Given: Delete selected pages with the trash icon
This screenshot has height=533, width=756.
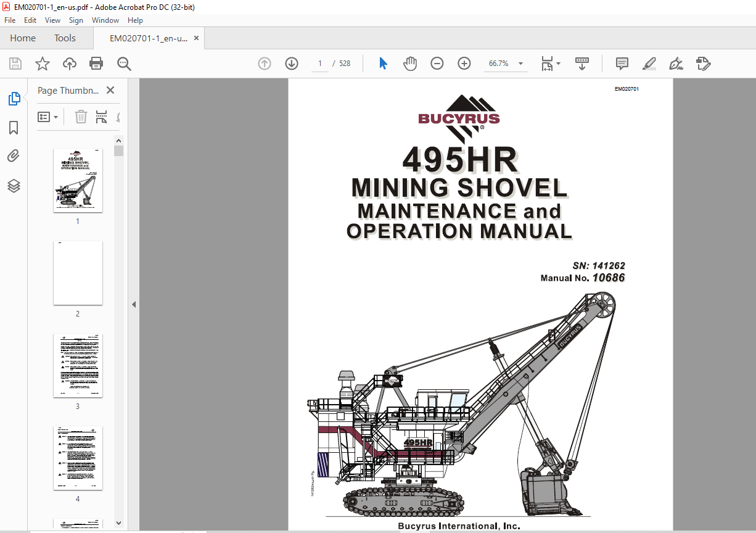Looking at the screenshot, I should pyautogui.click(x=81, y=117).
